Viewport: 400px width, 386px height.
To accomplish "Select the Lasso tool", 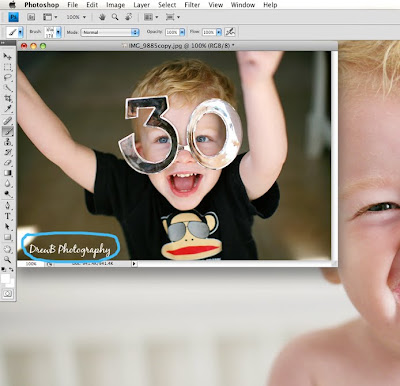I will [x=7, y=77].
